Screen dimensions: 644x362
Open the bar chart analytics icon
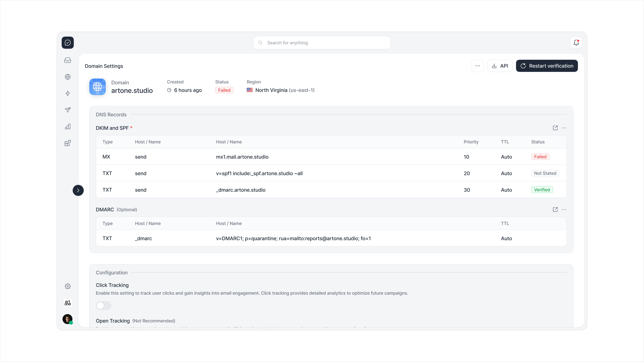tap(68, 126)
